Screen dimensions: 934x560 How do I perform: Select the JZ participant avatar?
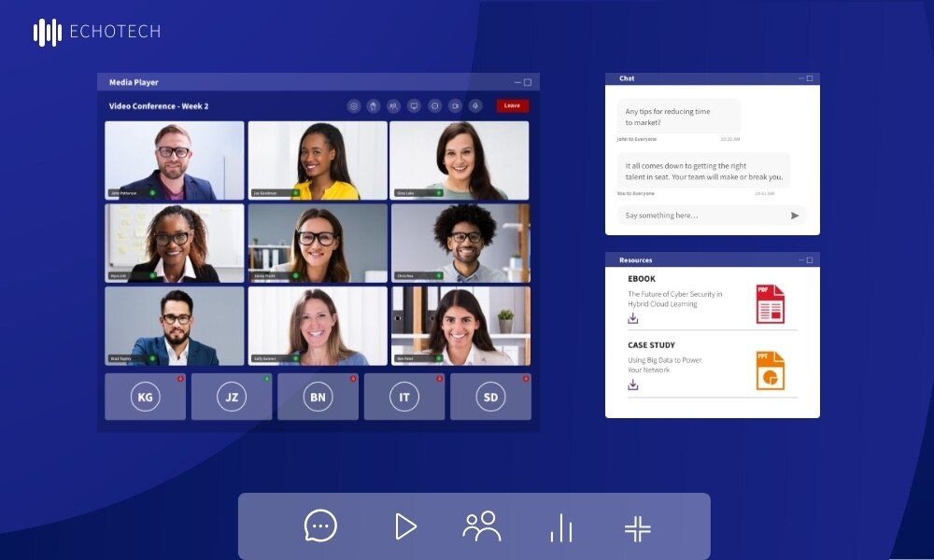click(232, 397)
